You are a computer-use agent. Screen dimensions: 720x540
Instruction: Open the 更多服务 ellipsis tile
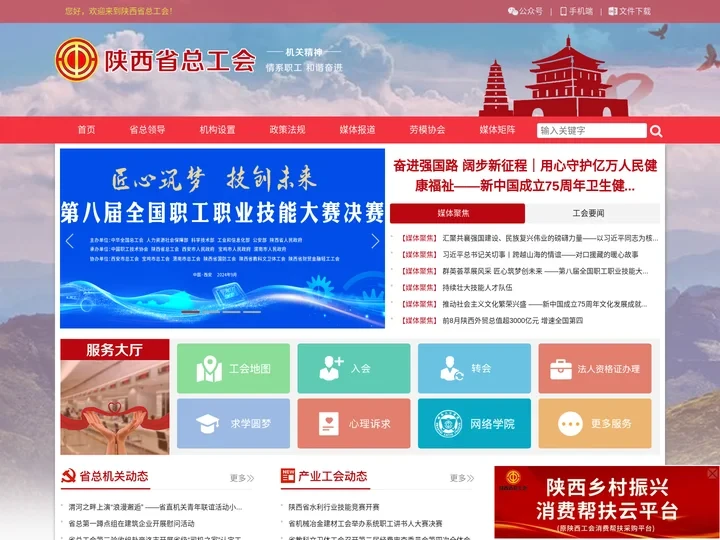coord(595,423)
